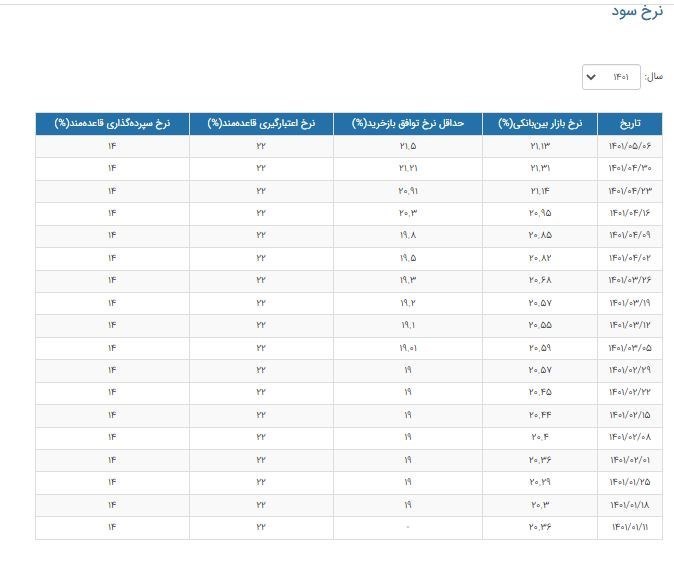The width and height of the screenshot is (674, 574).
Task: Select the date cell 1401/04/30
Action: [630, 169]
